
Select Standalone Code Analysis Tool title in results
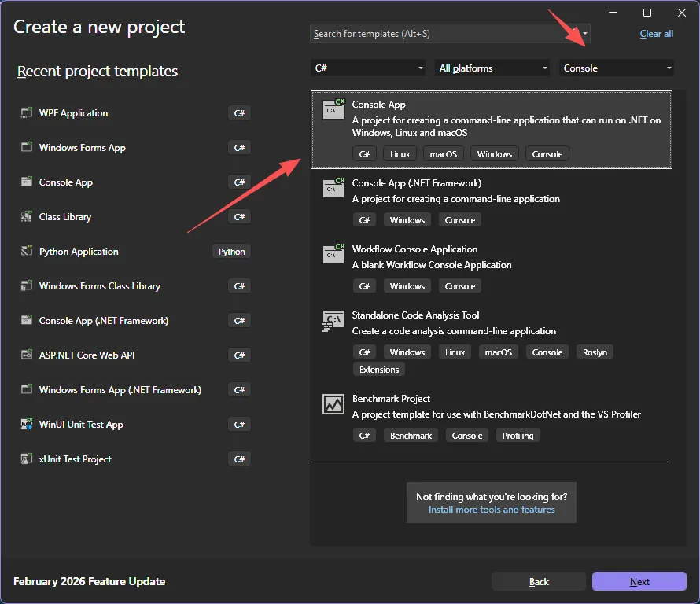tap(415, 315)
